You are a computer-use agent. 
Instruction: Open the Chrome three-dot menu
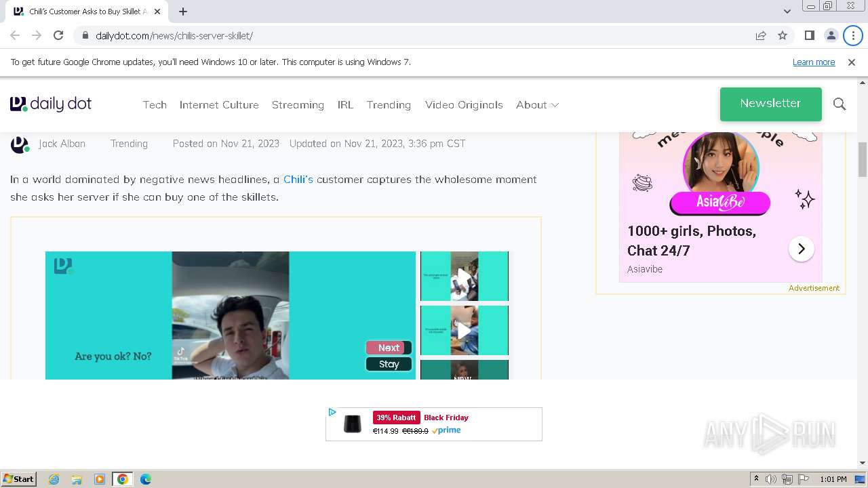click(x=853, y=35)
